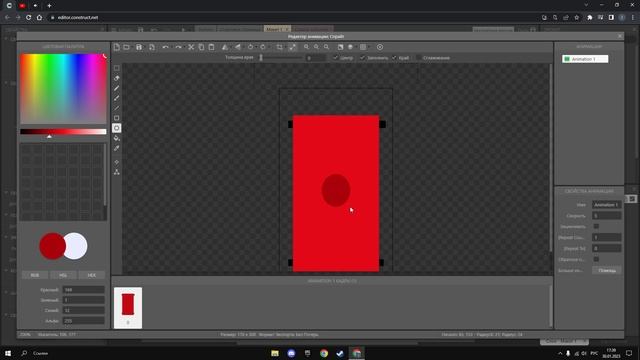Click the flip vertically icon
This screenshot has width=640, height=360.
click(238, 47)
